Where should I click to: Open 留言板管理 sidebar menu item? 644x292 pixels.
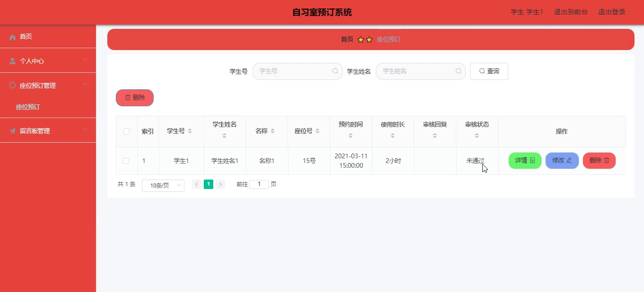[x=48, y=131]
